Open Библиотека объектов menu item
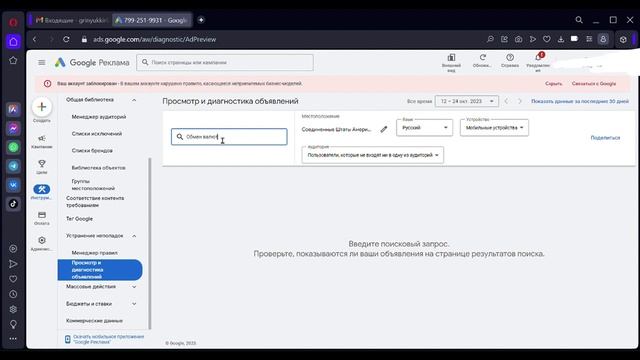Viewport: 640px width, 360px height. coord(98,168)
